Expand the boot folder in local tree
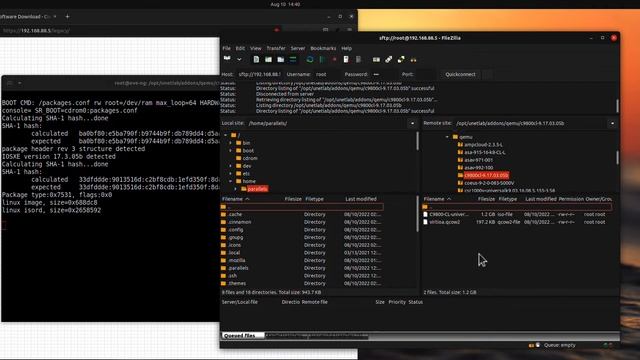The width and height of the screenshot is (640, 360). coord(231,151)
